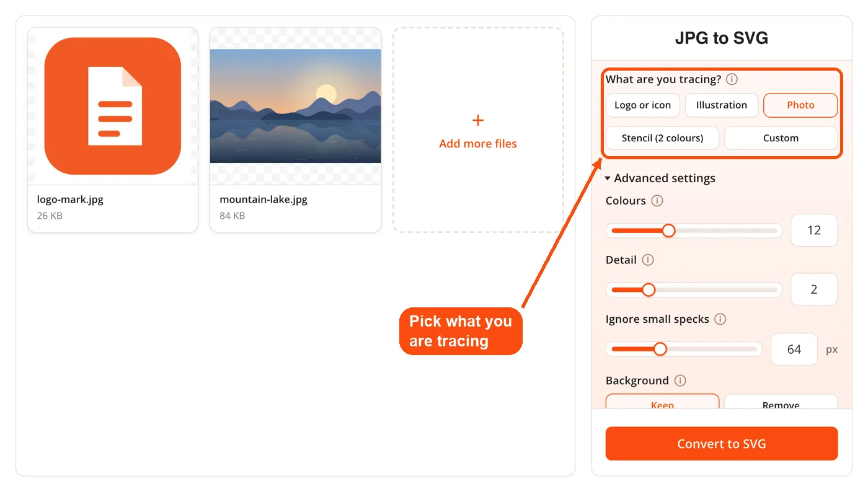This screenshot has width=868, height=492.
Task: Click the Ignore small specks slider handle
Action: (660, 349)
